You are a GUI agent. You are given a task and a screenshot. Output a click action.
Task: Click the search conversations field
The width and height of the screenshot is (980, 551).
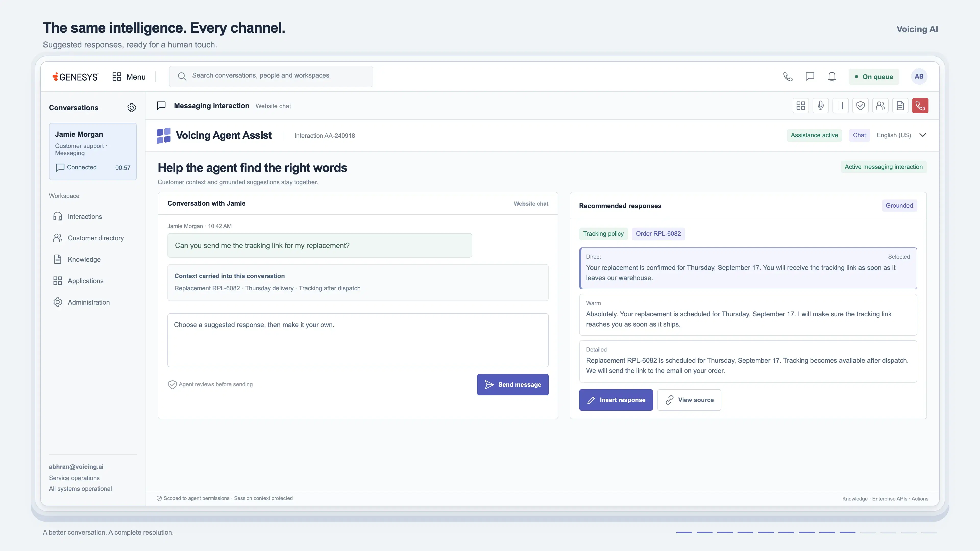click(x=271, y=77)
